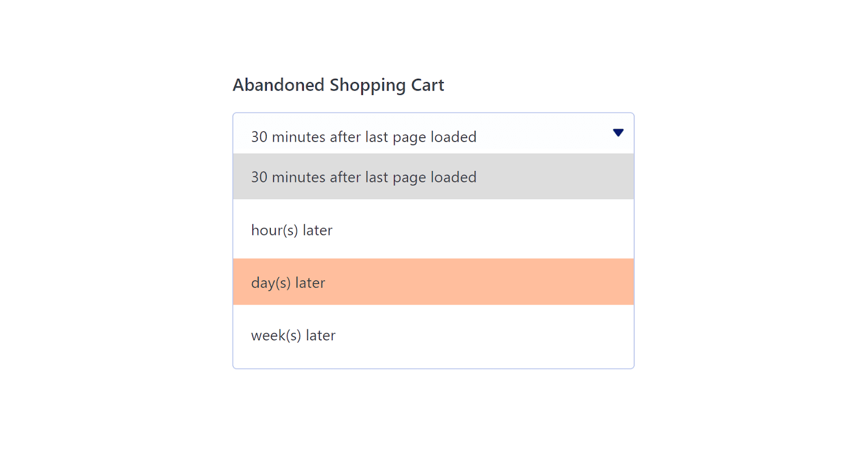Choose the second entry, "hour(s) later"
Image resolution: width=868 pixels, height=463 pixels.
tap(433, 229)
